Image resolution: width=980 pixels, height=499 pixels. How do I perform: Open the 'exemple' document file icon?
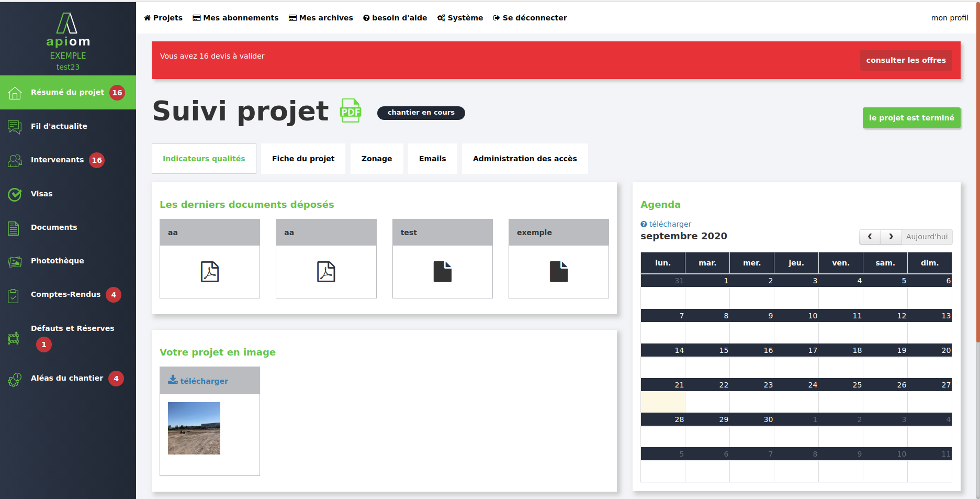coord(558,272)
